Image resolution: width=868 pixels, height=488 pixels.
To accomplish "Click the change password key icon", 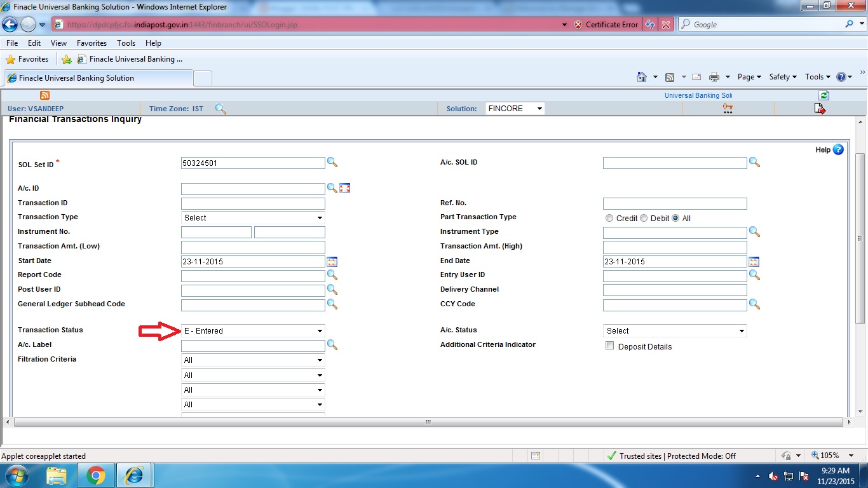I will (x=728, y=108).
